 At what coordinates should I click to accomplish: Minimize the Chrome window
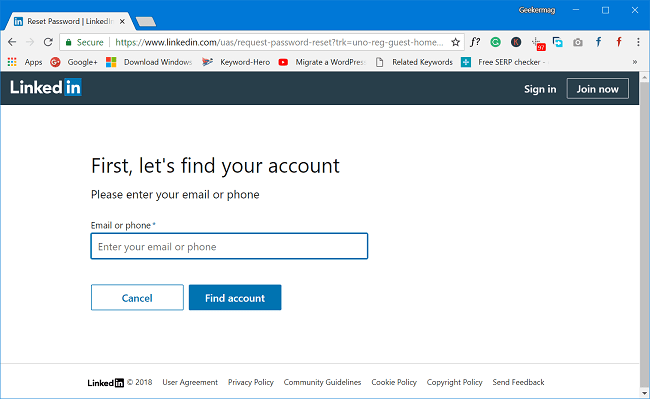[576, 10]
